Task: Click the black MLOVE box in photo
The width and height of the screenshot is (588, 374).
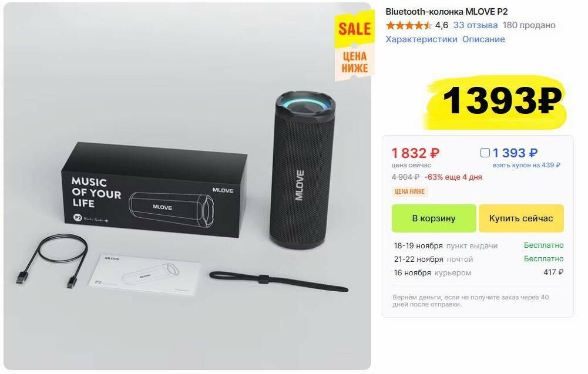Action: tap(154, 189)
